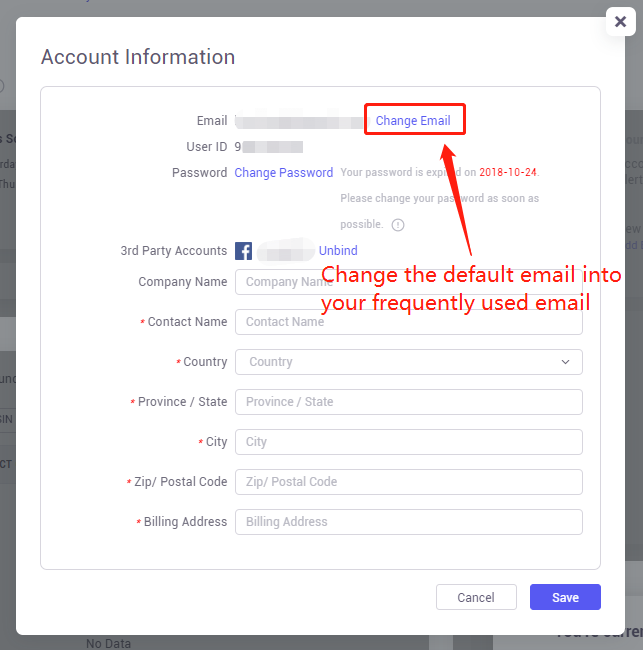The width and height of the screenshot is (643, 650).
Task: Focus the Province / State field
Action: click(x=408, y=402)
